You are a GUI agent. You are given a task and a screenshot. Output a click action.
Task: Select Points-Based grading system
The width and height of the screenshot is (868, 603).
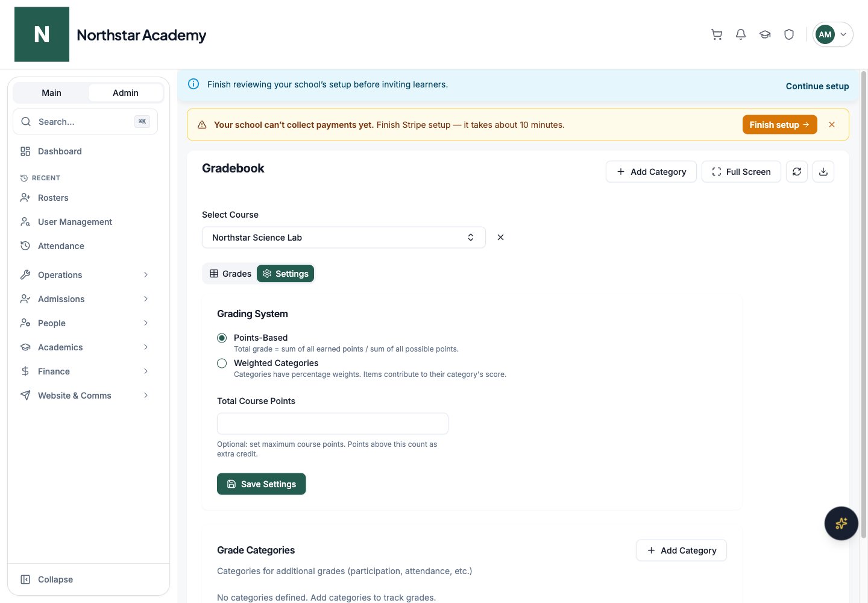pos(222,338)
